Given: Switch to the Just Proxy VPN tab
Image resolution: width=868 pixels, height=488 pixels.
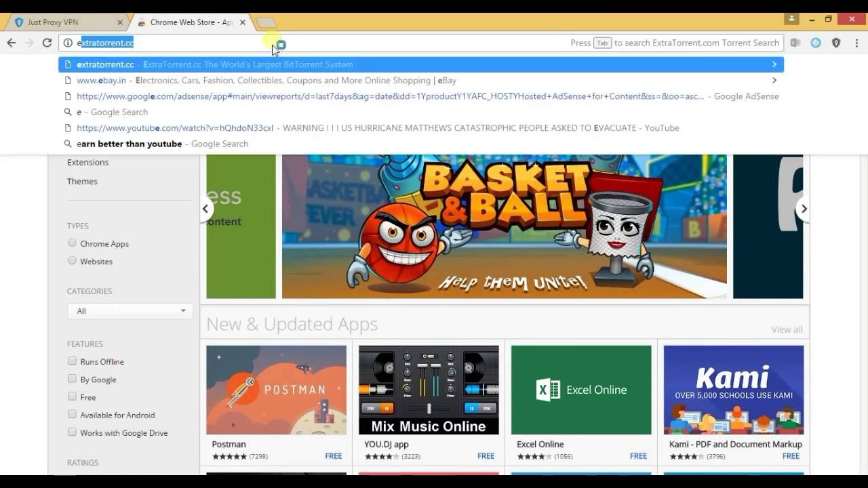Looking at the screenshot, I should 66,22.
